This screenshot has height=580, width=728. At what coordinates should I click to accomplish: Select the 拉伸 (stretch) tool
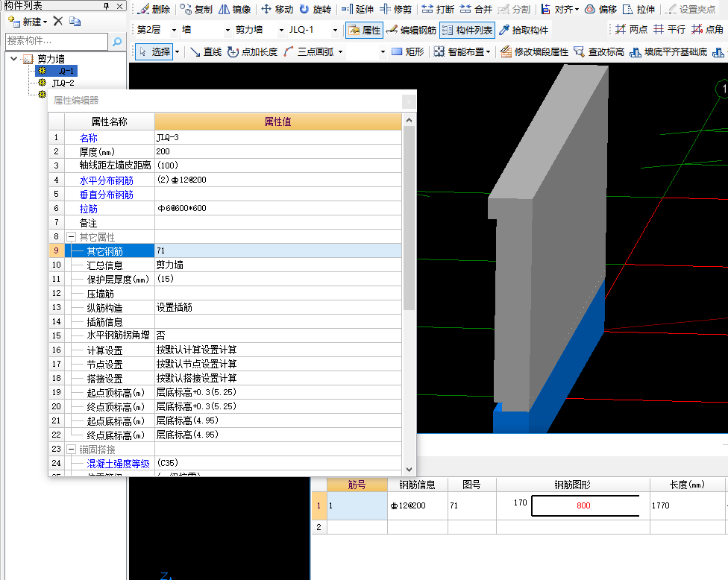638,9
